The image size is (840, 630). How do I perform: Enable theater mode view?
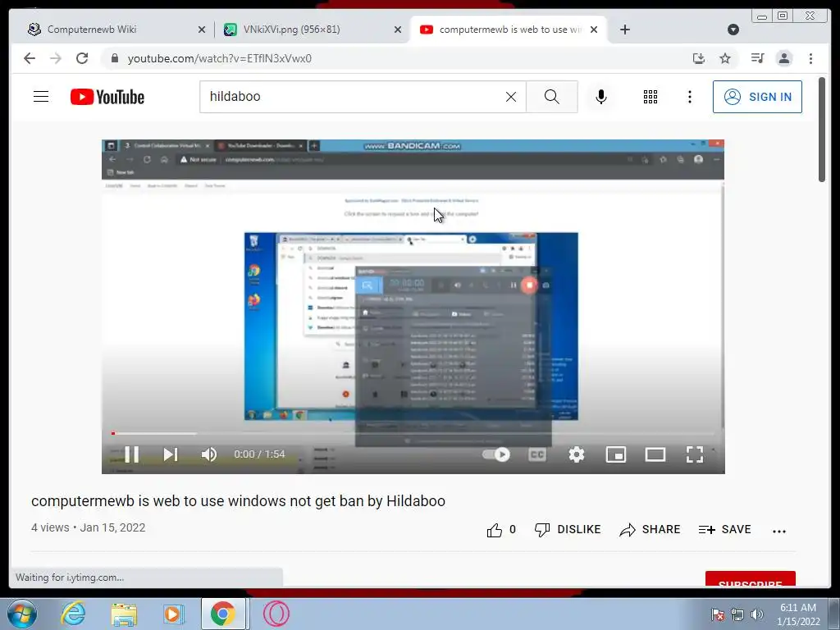(655, 454)
